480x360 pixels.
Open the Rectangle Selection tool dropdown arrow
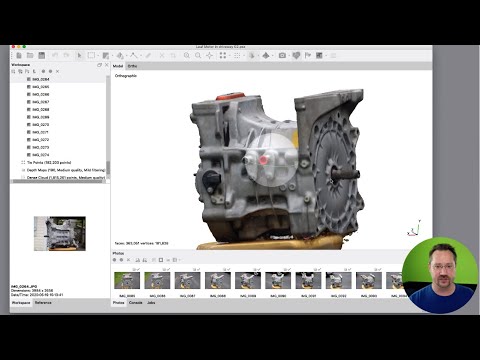(x=97, y=56)
